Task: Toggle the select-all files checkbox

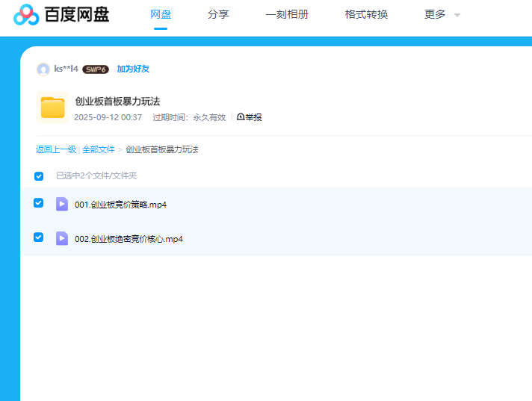Action: tap(39, 176)
